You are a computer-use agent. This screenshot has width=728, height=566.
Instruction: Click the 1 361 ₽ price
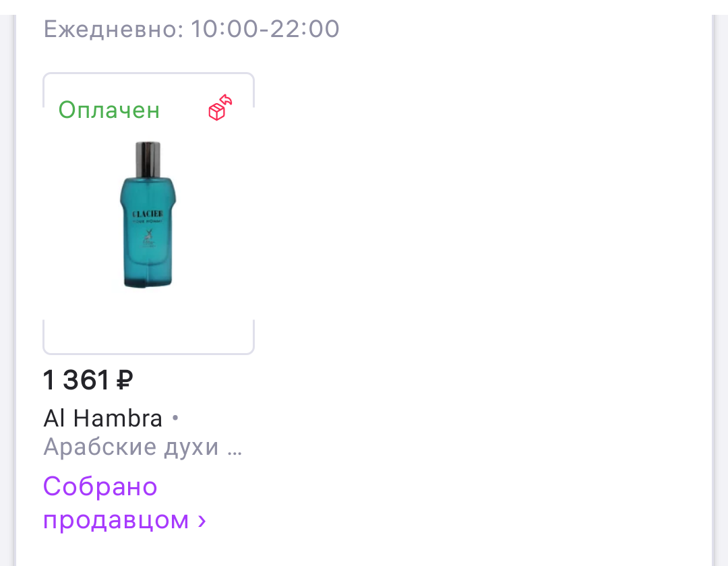(88, 380)
